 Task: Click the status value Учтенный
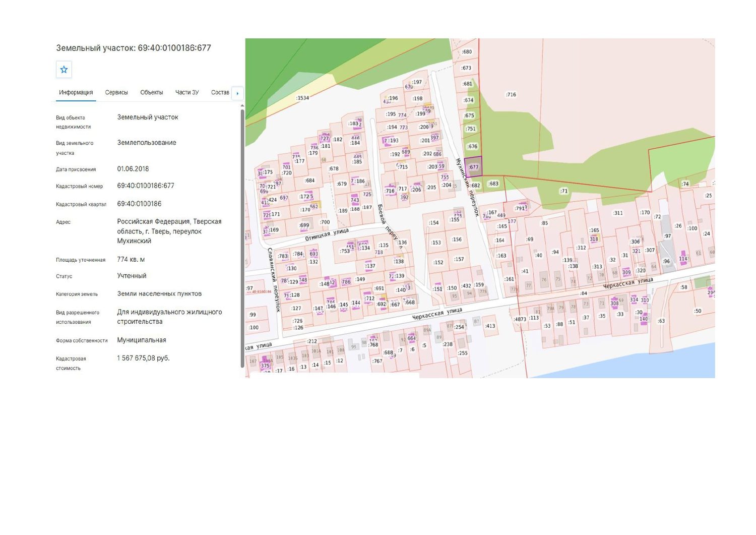[x=132, y=276]
